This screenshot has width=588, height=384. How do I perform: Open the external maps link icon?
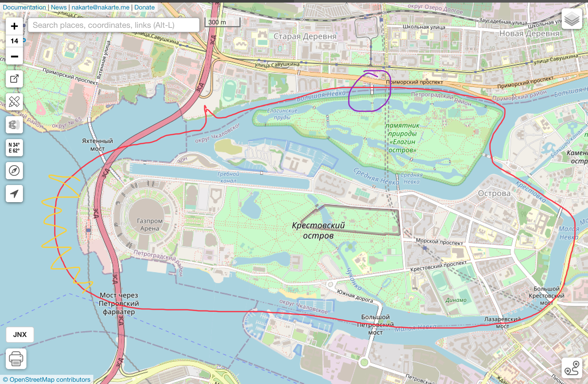coord(14,79)
